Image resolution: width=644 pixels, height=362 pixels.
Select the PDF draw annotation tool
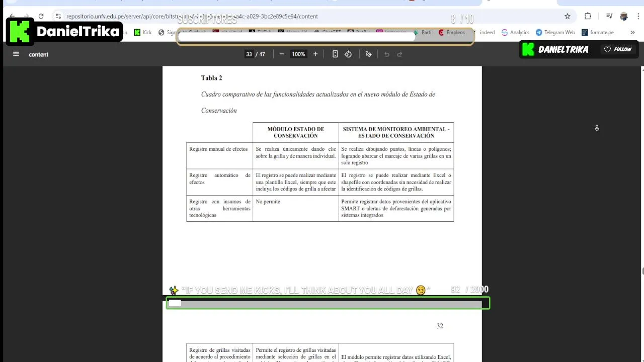click(x=368, y=54)
